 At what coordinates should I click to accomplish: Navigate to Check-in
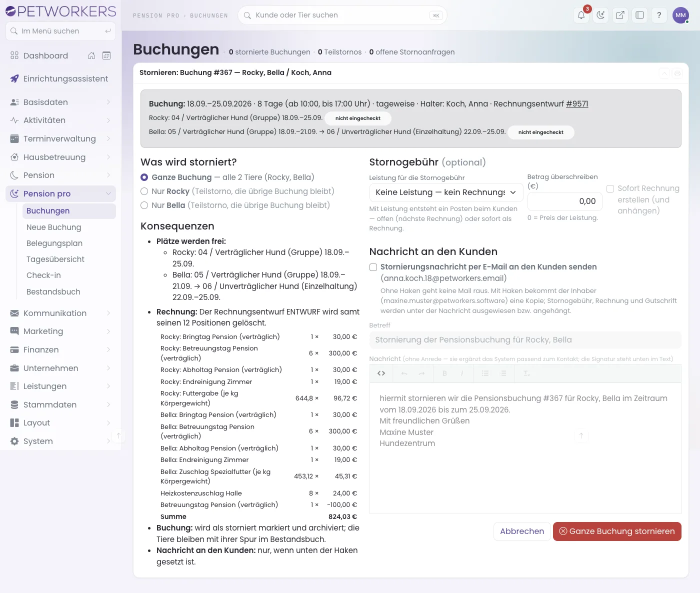(x=69, y=275)
